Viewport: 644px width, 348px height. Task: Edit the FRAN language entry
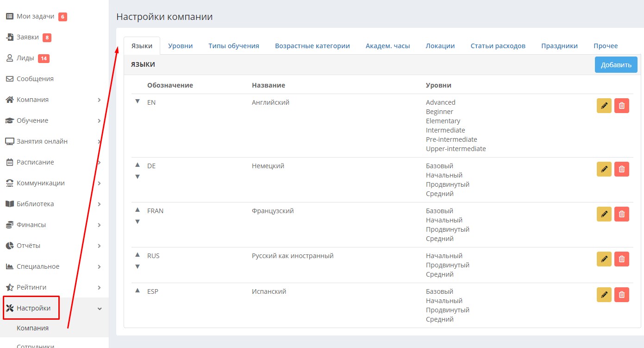coord(604,214)
